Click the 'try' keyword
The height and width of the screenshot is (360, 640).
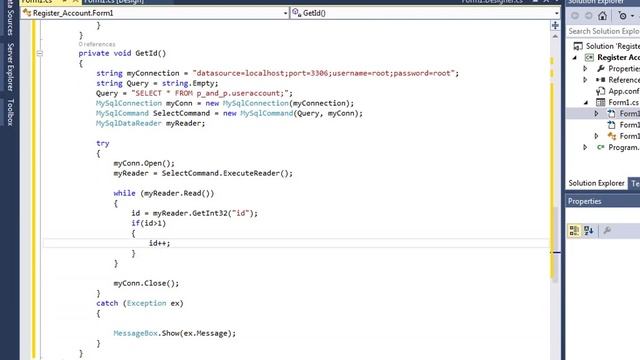102,143
